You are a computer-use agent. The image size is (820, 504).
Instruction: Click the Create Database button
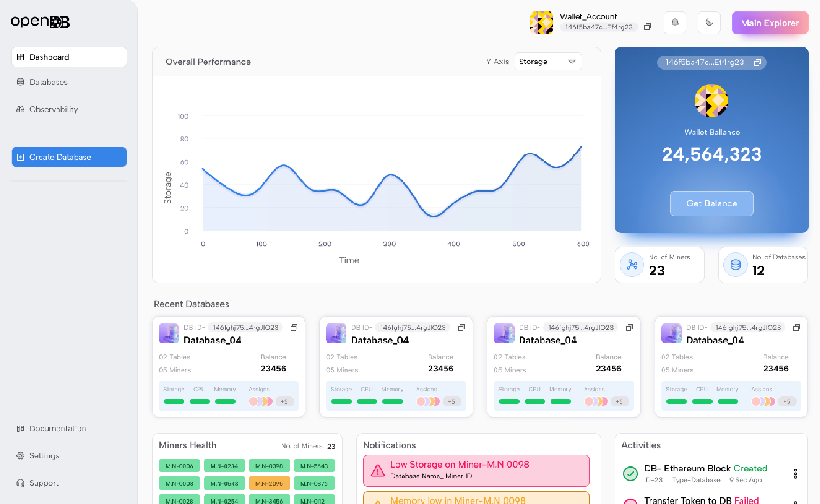click(69, 157)
